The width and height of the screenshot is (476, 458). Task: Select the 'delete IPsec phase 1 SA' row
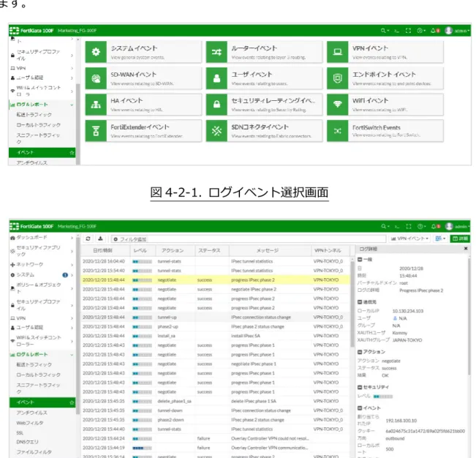(x=215, y=401)
